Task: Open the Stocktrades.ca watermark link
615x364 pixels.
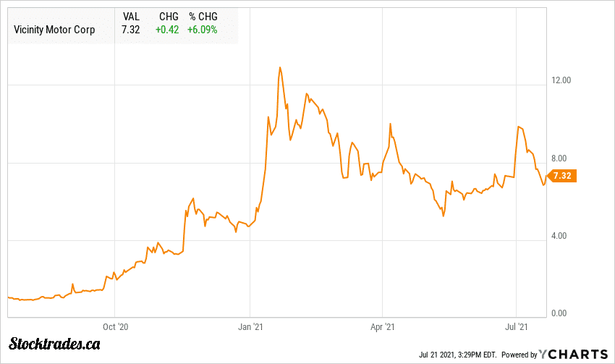Action: click(x=54, y=343)
